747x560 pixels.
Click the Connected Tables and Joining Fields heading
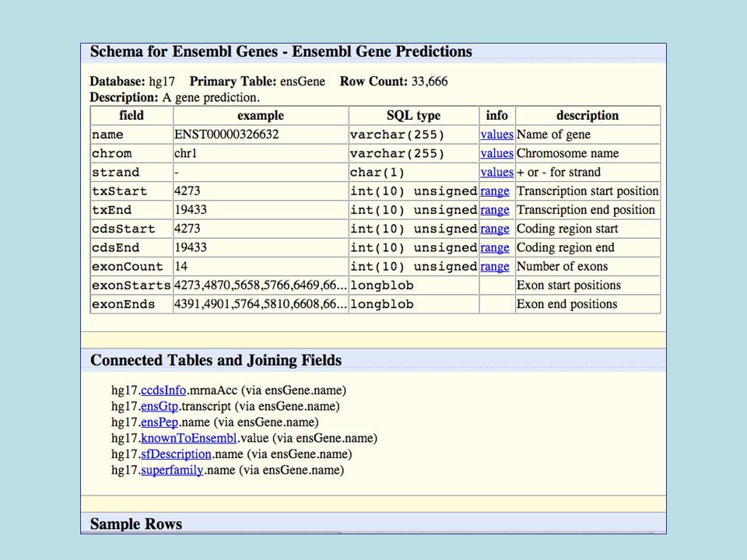216,360
